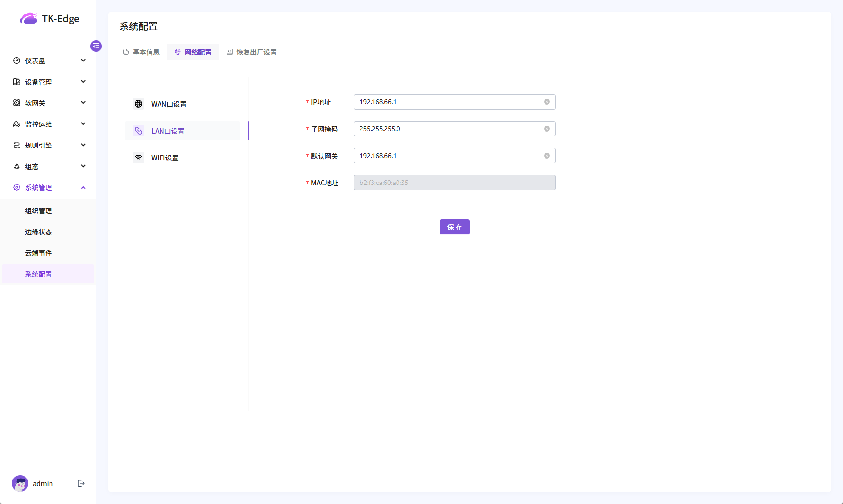843x504 pixels.
Task: Clear the subnet mask field
Action: (546, 129)
